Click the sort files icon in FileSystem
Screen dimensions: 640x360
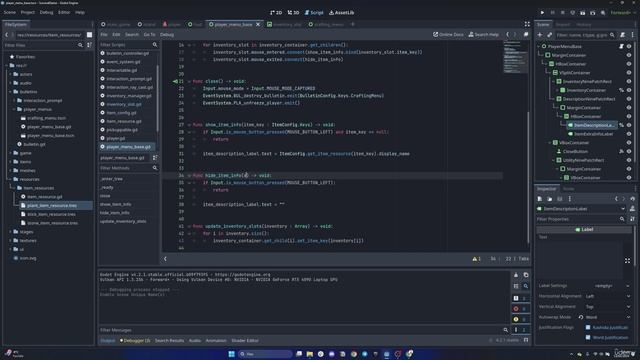point(89,45)
